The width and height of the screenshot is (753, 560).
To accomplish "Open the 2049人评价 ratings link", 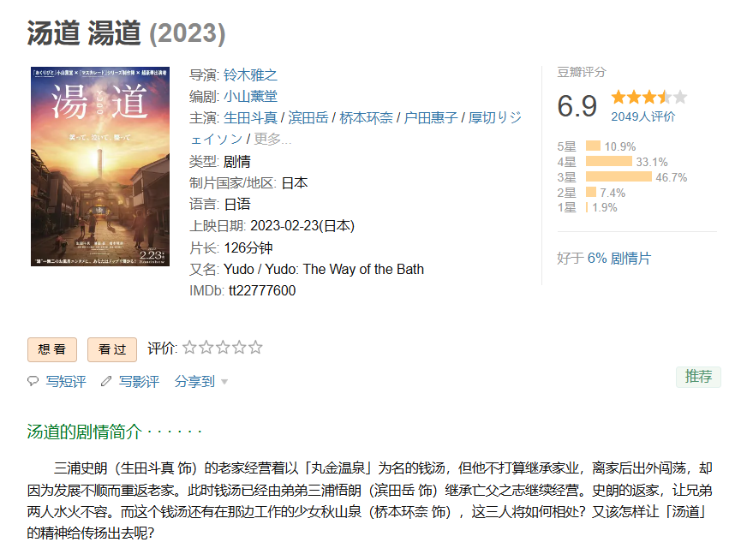I will [642, 116].
